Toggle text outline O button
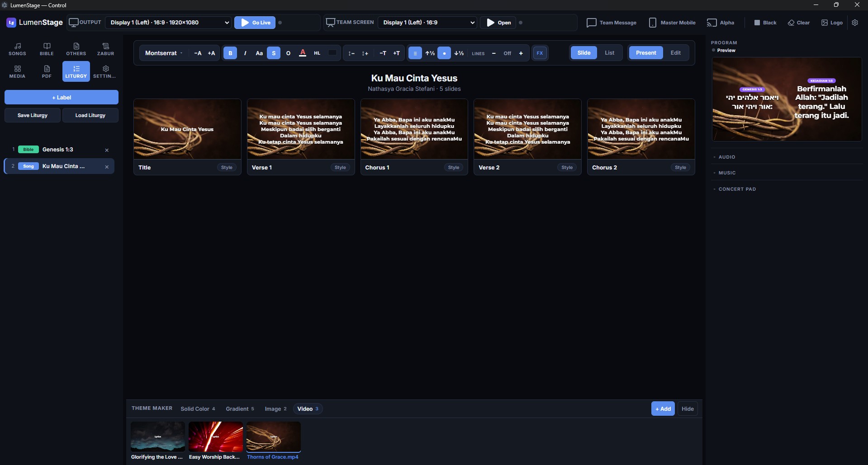 [x=288, y=53]
